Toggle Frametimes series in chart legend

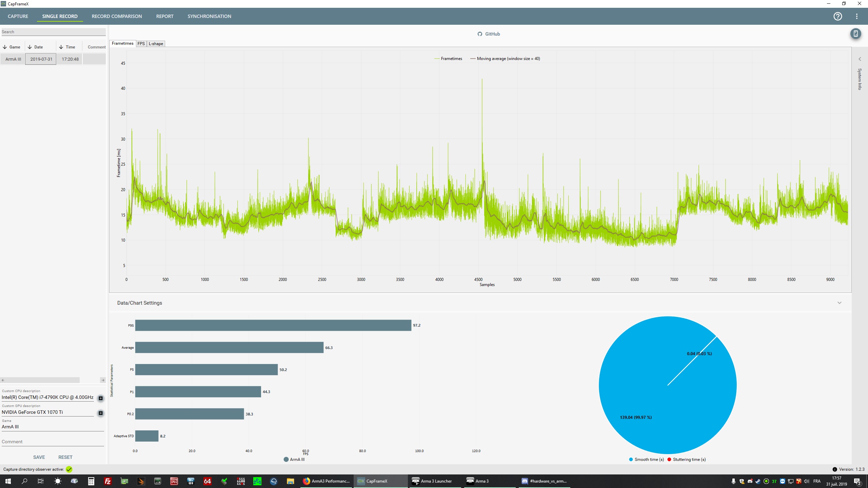448,59
